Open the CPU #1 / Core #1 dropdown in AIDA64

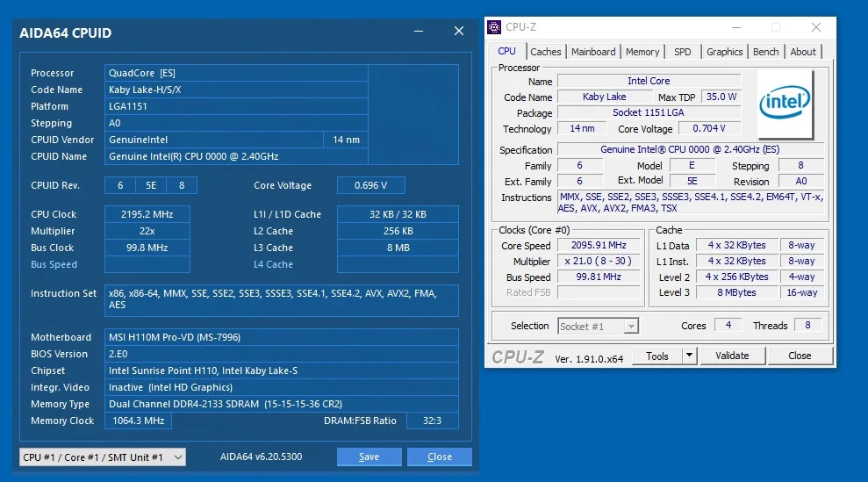pyautogui.click(x=103, y=457)
